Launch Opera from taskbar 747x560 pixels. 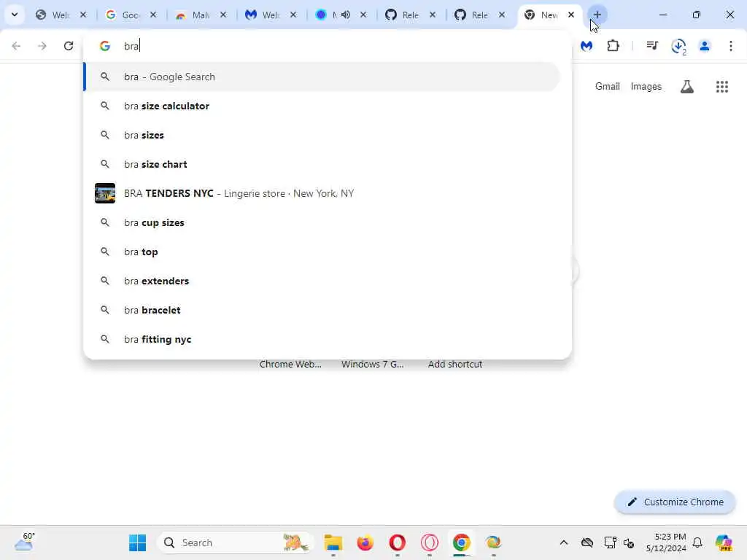[x=398, y=542]
